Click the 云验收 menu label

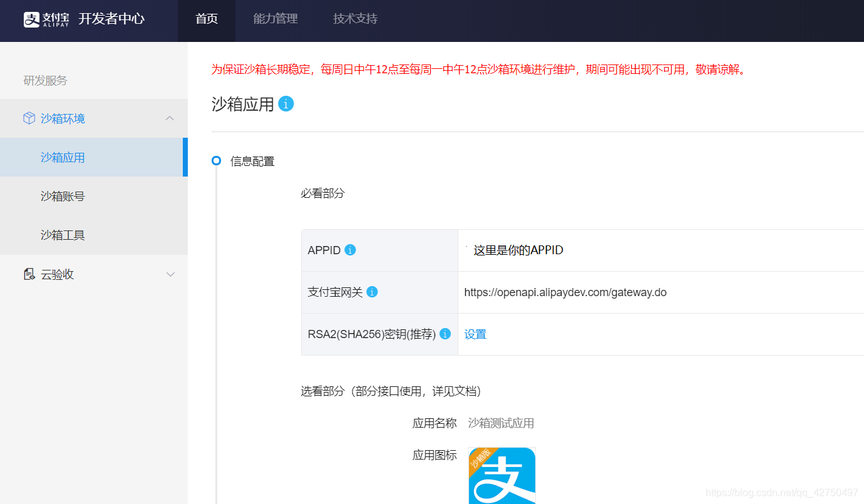[58, 274]
